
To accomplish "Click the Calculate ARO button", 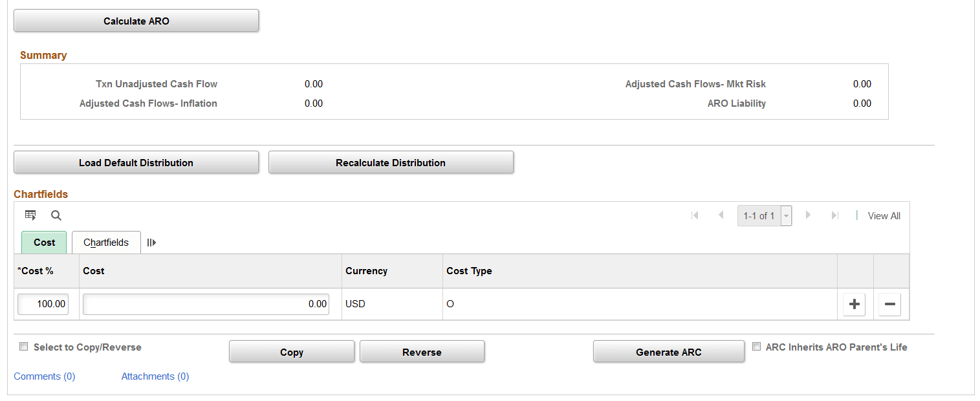I will pos(136,21).
